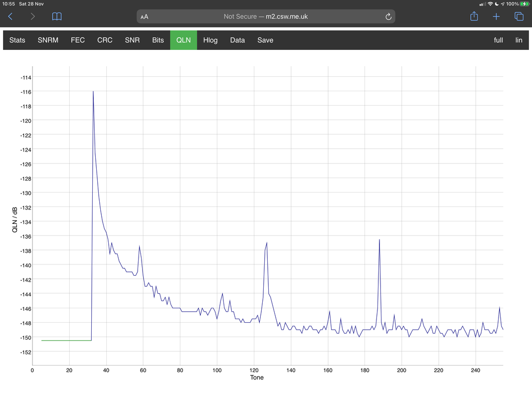
Task: Open the SNRM graph tab
Action: pyautogui.click(x=48, y=40)
